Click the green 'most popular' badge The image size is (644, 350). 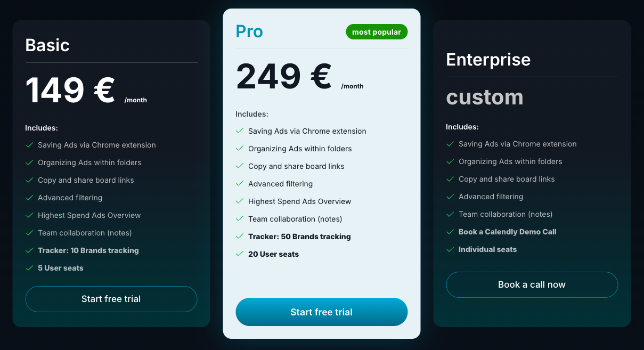coord(377,31)
